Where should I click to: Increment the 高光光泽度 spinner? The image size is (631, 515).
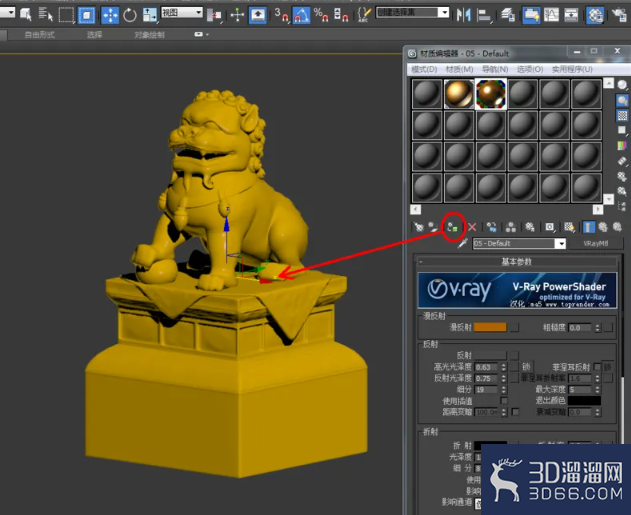pyautogui.click(x=504, y=365)
